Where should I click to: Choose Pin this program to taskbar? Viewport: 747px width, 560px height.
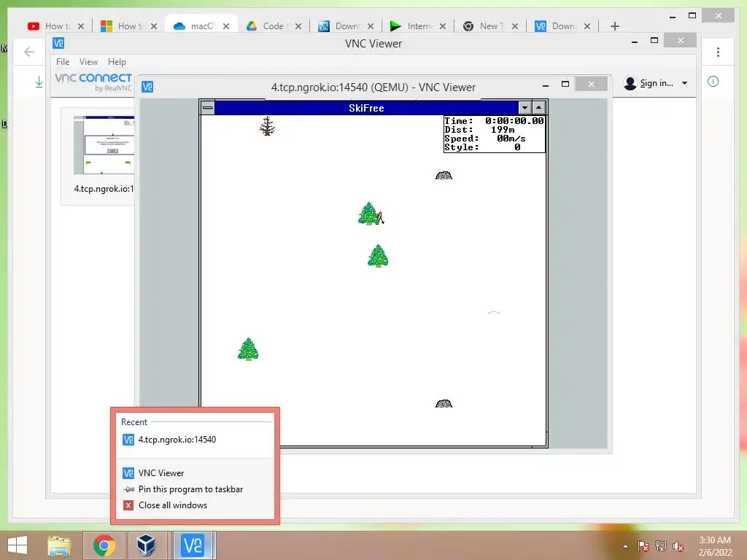pos(196,489)
